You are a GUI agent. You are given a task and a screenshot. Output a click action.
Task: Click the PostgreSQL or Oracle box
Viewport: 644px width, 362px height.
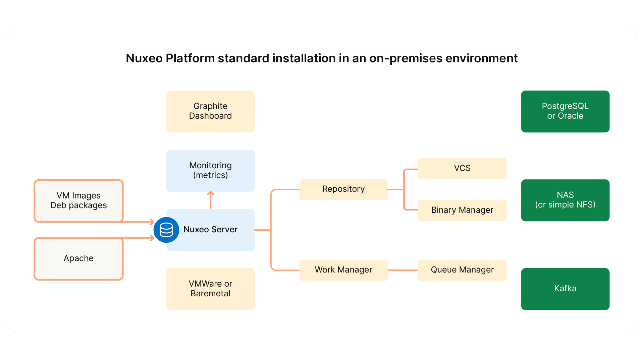point(565,111)
